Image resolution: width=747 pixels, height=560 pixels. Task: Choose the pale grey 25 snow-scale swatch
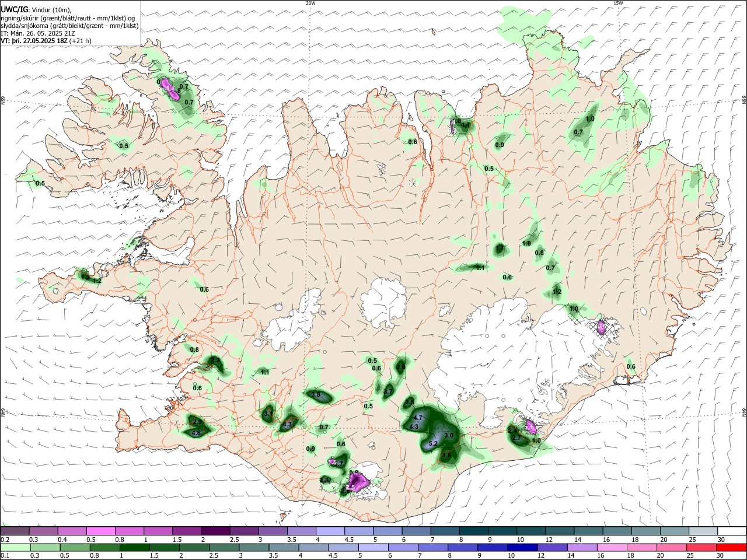pos(703,531)
